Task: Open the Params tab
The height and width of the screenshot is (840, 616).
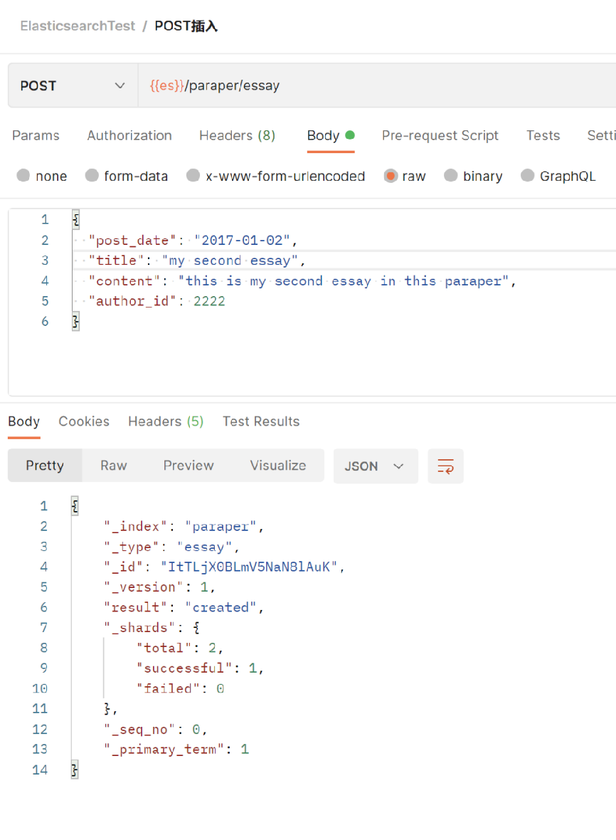Action: [36, 135]
